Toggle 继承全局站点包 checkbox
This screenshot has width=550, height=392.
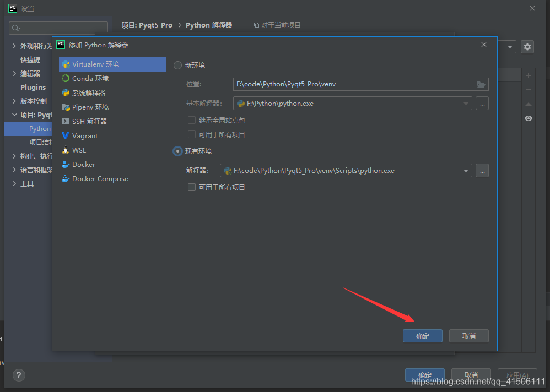[192, 120]
